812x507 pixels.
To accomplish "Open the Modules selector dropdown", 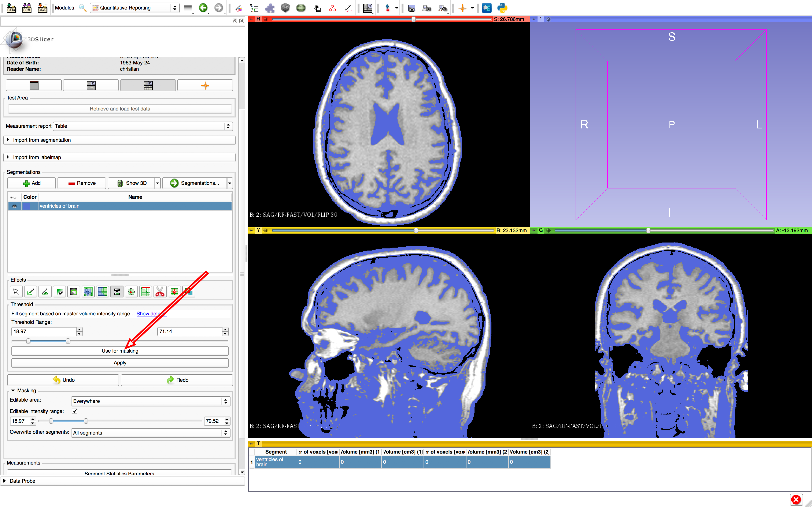I will (x=134, y=8).
